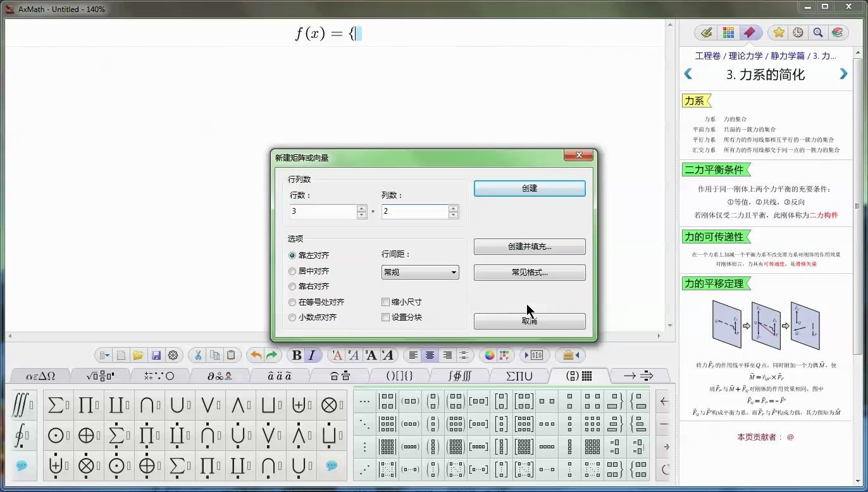The height and width of the screenshot is (492, 868).
Task: Open the ()[]{} brackets tab
Action: click(x=399, y=376)
